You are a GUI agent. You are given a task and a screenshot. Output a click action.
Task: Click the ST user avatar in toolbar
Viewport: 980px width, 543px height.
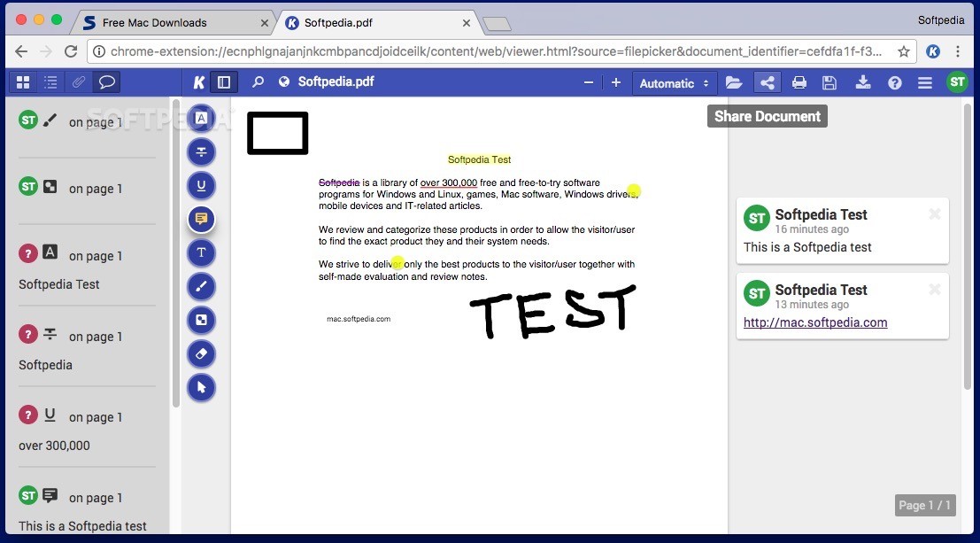957,82
